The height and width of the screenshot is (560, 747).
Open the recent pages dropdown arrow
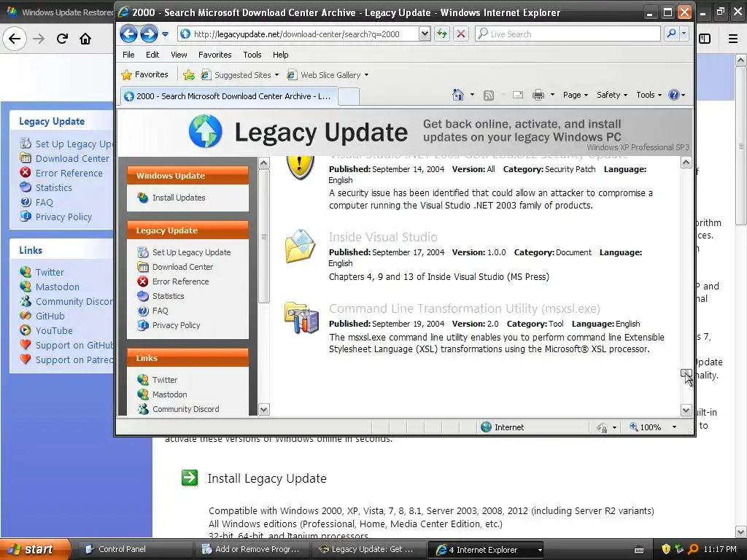pos(166,34)
